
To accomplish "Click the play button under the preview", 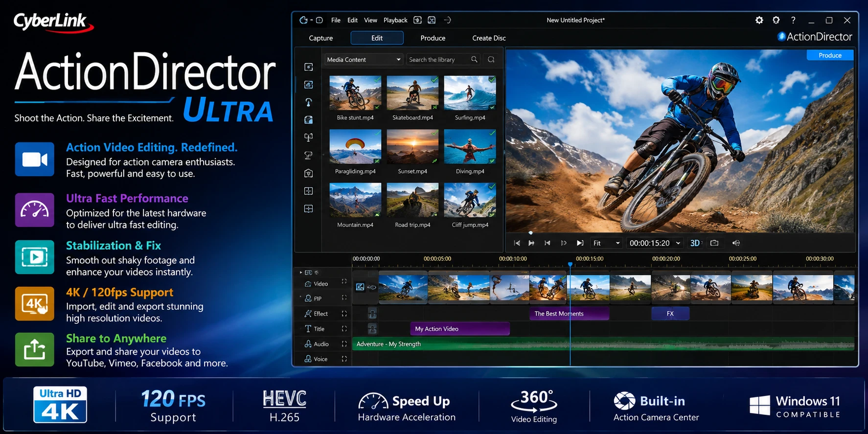I will click(x=531, y=243).
